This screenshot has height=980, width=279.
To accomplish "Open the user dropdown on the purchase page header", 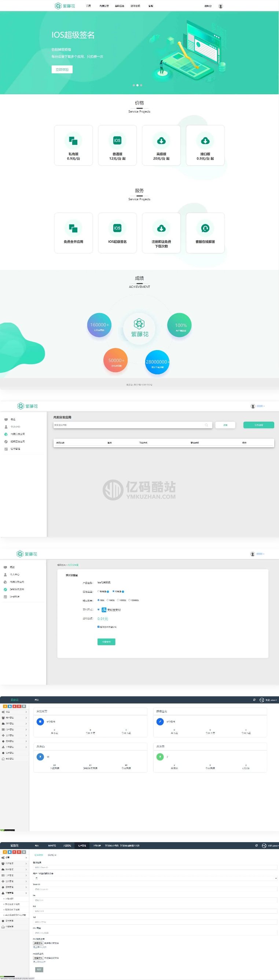I will click(x=260, y=554).
